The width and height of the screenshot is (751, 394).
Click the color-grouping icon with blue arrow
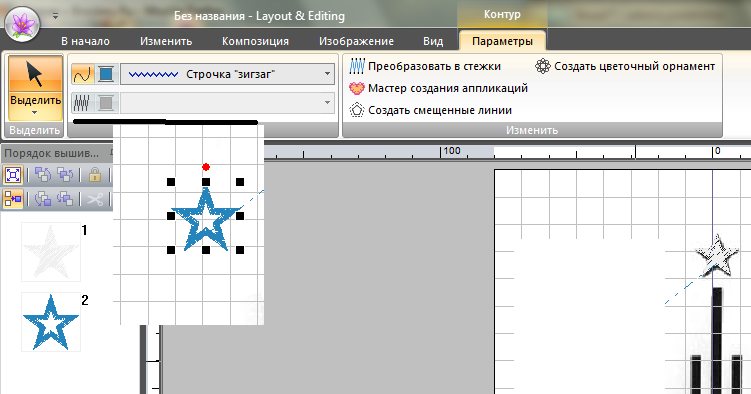coord(13,198)
